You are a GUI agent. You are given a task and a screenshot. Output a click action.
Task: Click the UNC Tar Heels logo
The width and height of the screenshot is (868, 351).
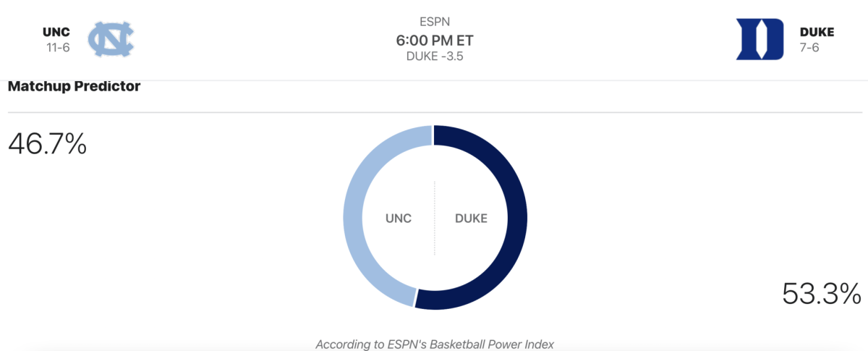[x=111, y=39]
